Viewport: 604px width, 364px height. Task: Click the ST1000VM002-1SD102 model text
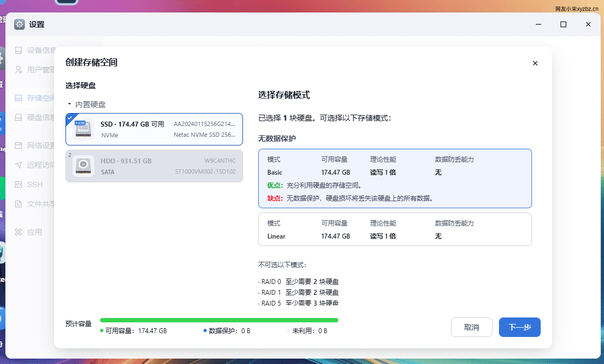(x=205, y=171)
